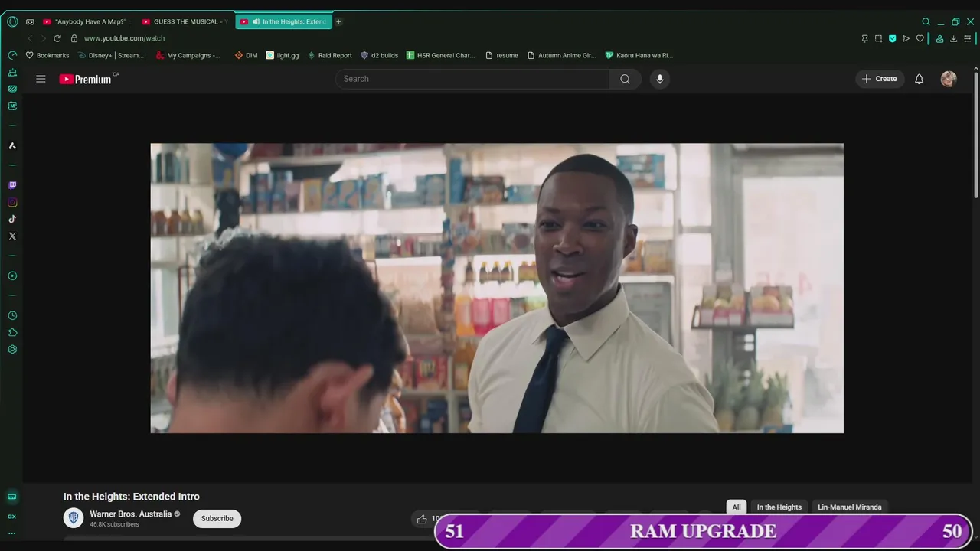
Task: Open the ad blocker shield icon
Action: (x=892, y=38)
